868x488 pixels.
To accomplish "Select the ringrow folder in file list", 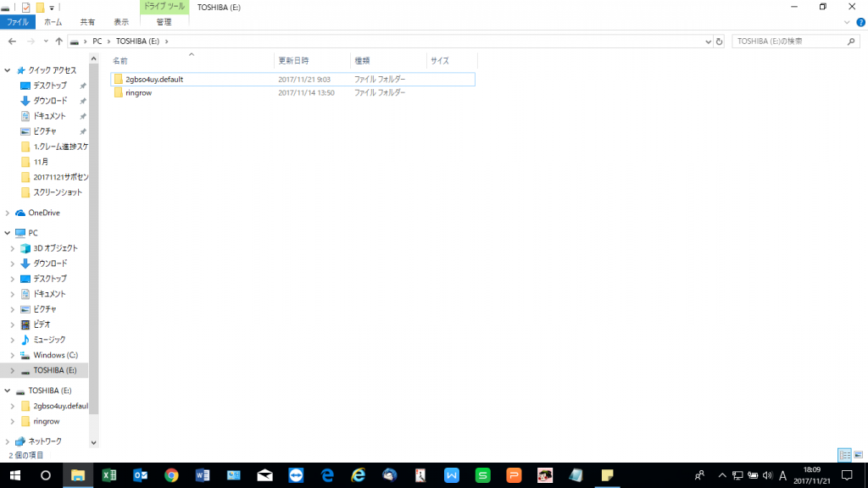I will coord(139,92).
